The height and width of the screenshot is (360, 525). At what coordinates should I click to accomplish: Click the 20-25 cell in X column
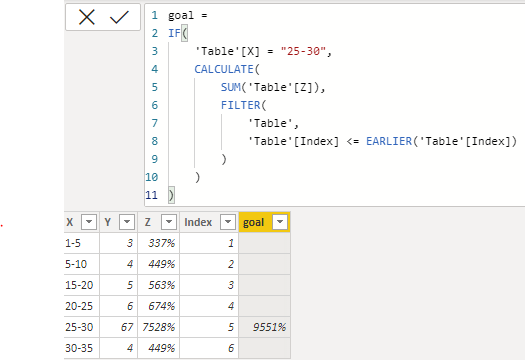[81, 306]
